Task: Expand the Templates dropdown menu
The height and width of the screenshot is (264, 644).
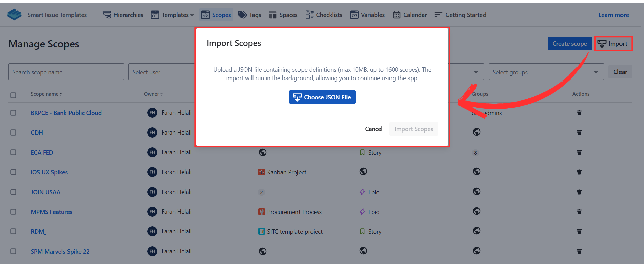Action: click(x=173, y=15)
